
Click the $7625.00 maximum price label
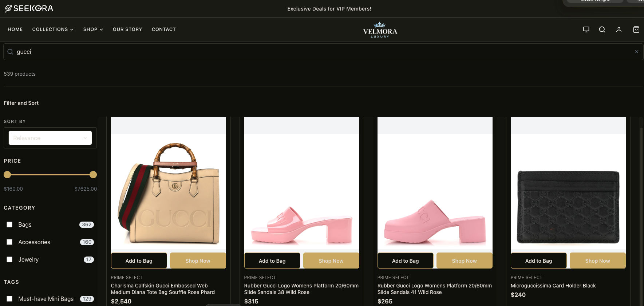click(86, 189)
